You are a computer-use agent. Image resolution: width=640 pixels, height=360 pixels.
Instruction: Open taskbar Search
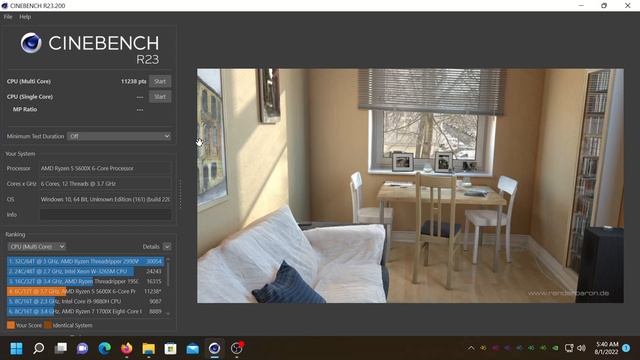38,349
